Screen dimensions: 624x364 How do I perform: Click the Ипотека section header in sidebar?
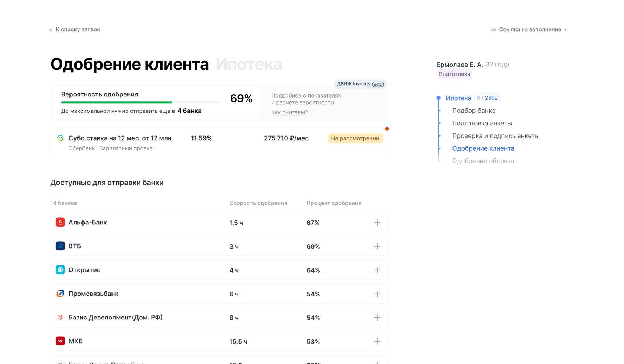(458, 98)
